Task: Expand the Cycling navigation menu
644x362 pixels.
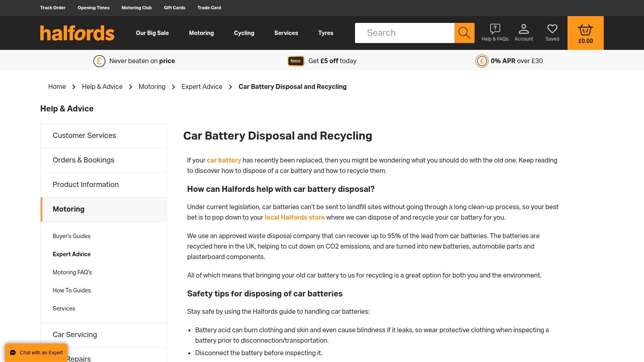Action: click(244, 33)
